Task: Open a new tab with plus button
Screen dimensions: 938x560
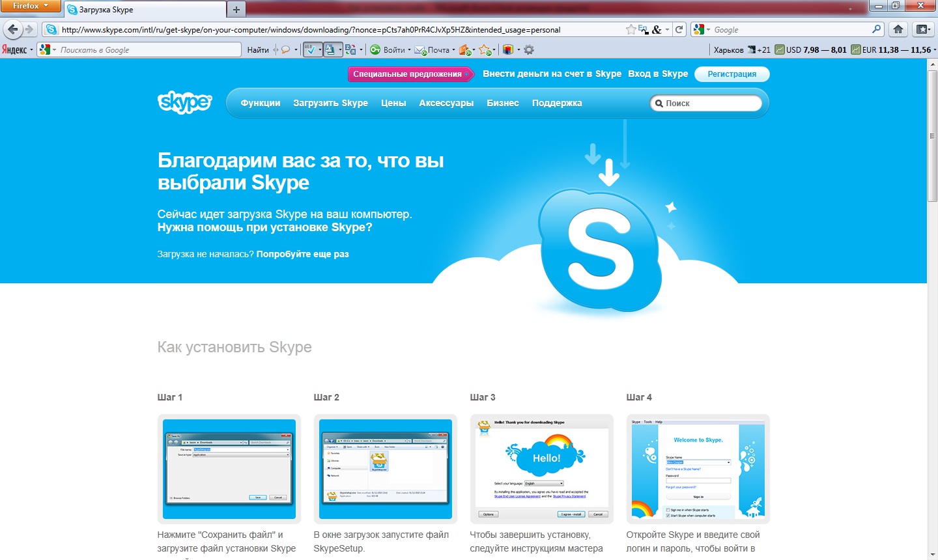Action: click(x=236, y=10)
